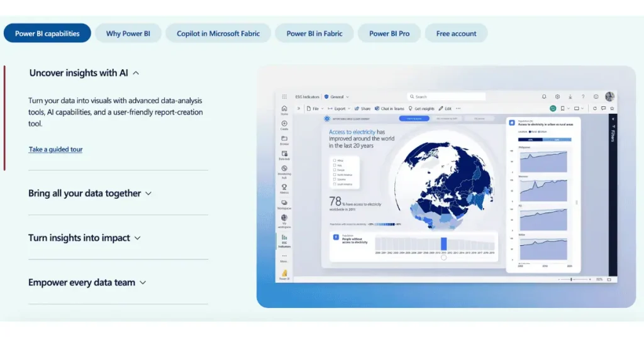Viewport: 644px width, 337px height.
Task: Expand navigation with double chevron icon
Action: 299,108
